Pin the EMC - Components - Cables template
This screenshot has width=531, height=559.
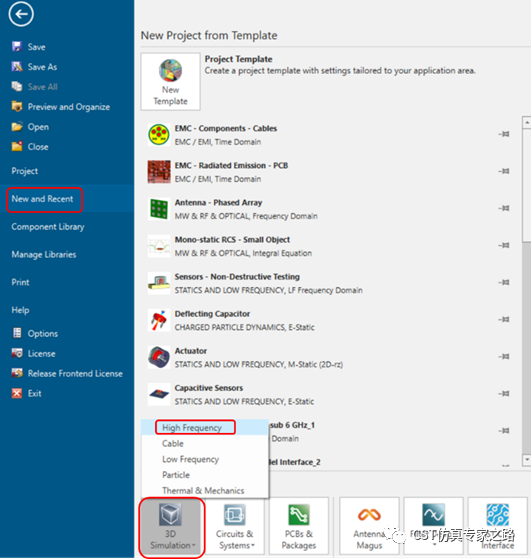pyautogui.click(x=504, y=134)
